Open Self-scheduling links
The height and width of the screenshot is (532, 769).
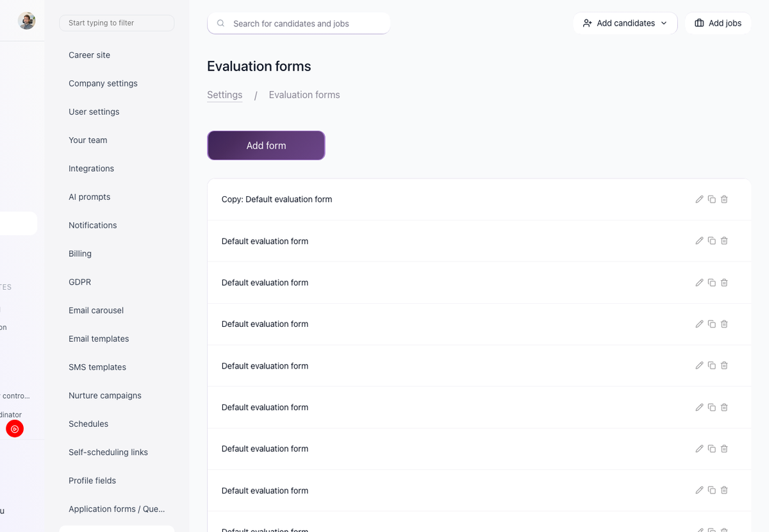click(x=108, y=452)
